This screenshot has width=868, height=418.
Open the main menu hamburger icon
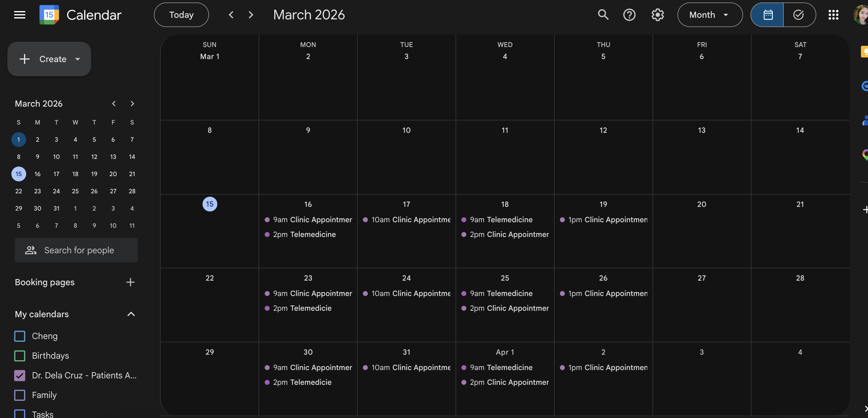[19, 15]
